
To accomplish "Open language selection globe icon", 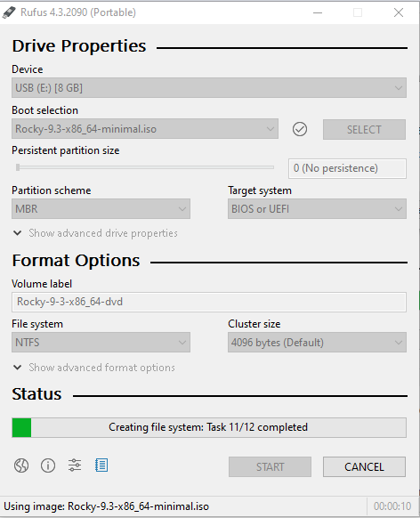I will 21,465.
